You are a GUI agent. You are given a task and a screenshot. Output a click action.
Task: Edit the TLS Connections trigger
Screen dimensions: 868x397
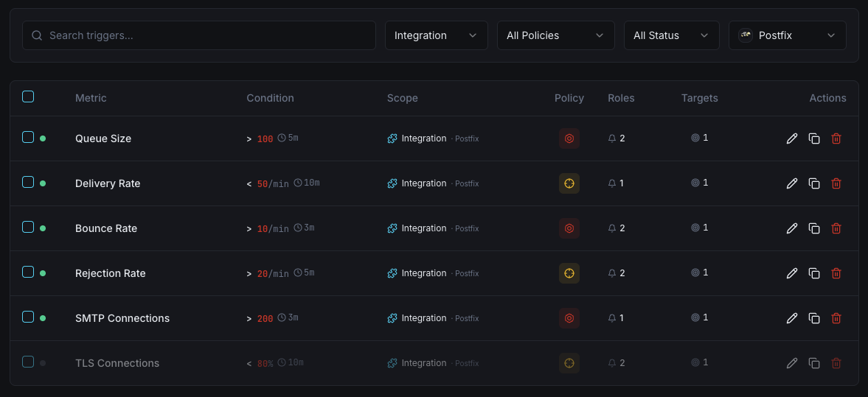791,362
